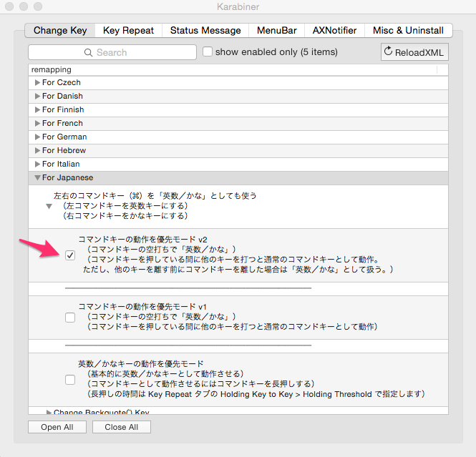The image size is (476, 457).
Task: Expand the For Czech group
Action: coord(38,82)
